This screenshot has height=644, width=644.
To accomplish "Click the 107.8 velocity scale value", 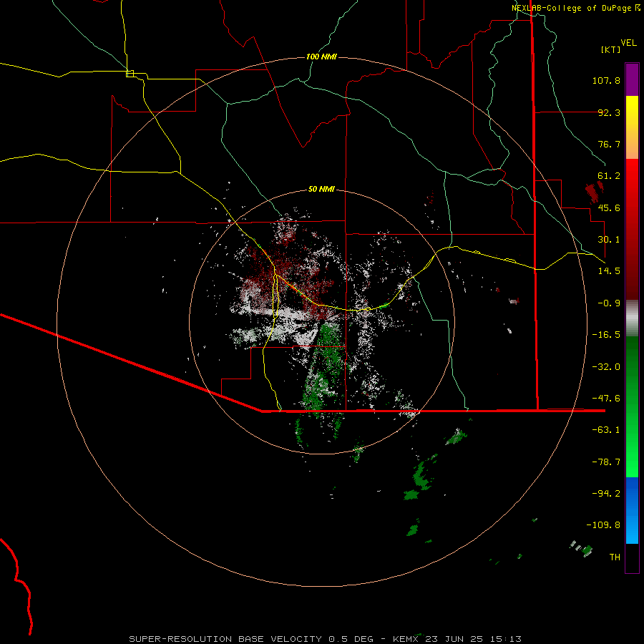I will (x=606, y=80).
